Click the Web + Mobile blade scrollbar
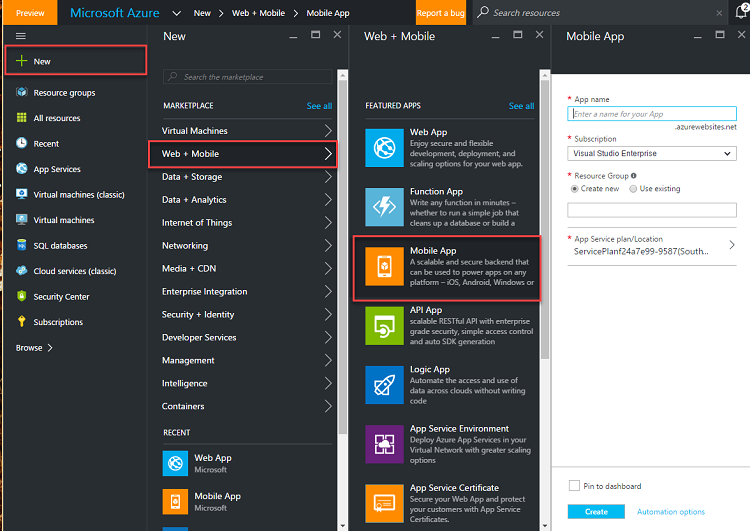 click(545, 219)
